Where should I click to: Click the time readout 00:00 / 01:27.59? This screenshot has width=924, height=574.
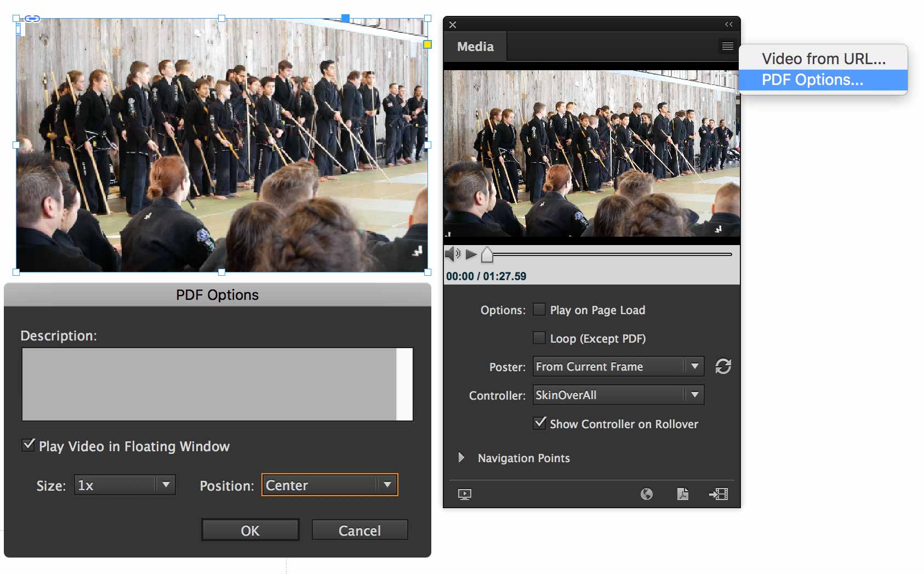tap(486, 276)
